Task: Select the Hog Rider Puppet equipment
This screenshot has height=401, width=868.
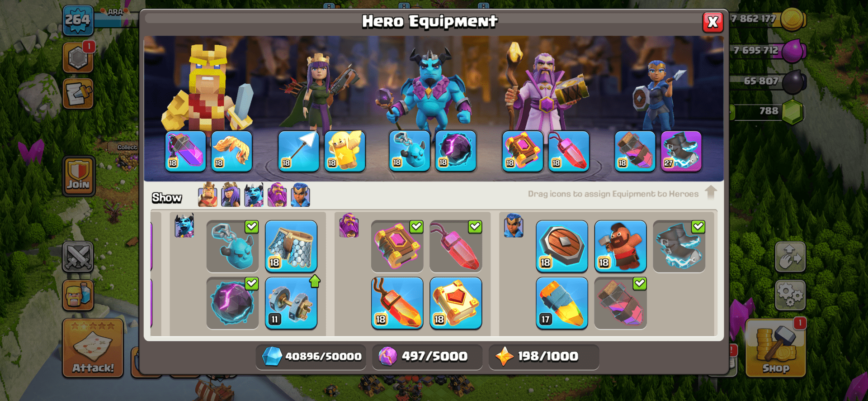Action: [620, 246]
